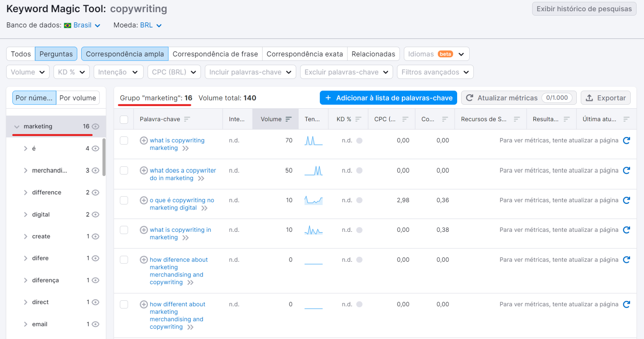Open SERP arrows for 'what is copywriting in marketing'

pyautogui.click(x=186, y=238)
